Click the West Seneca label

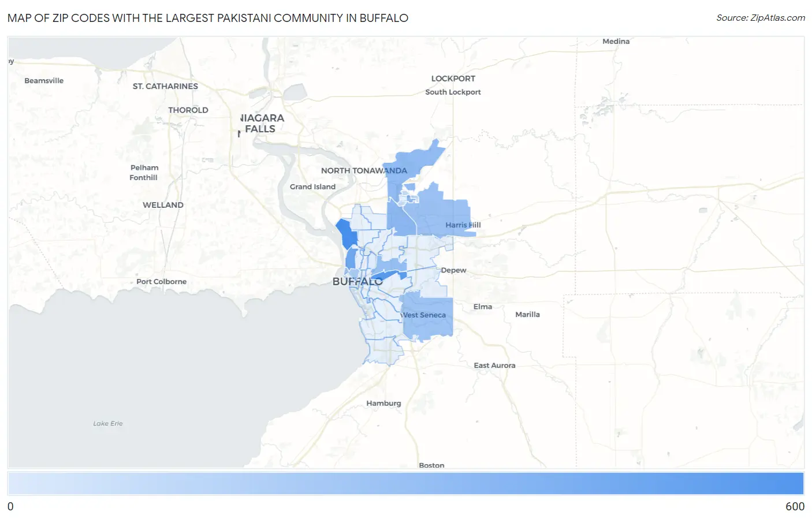(424, 315)
